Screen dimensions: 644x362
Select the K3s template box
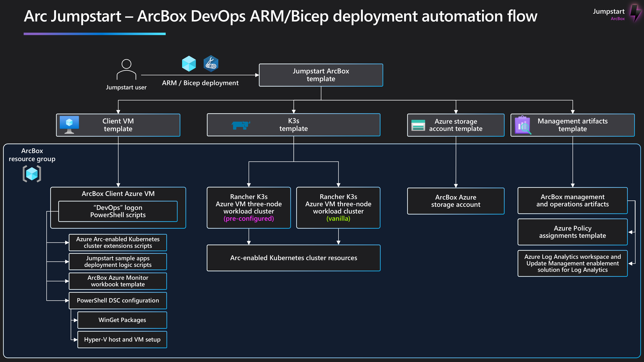(294, 125)
